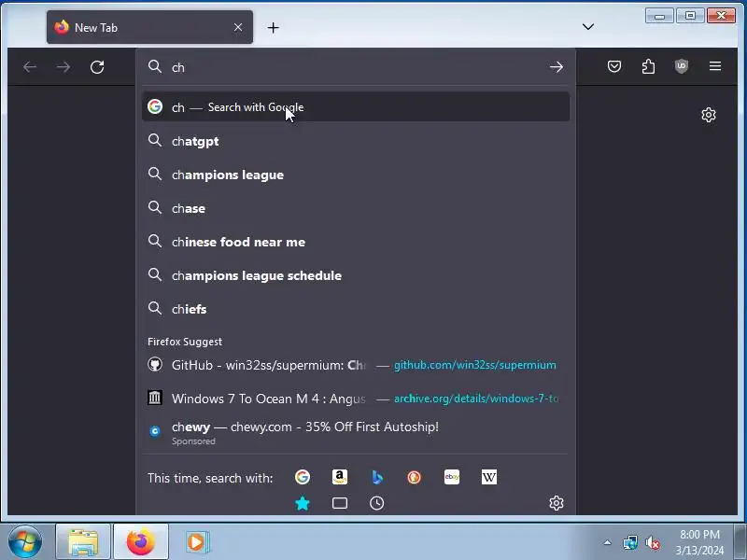Open the Firefox hamburger menu
The image size is (747, 560).
click(x=715, y=66)
